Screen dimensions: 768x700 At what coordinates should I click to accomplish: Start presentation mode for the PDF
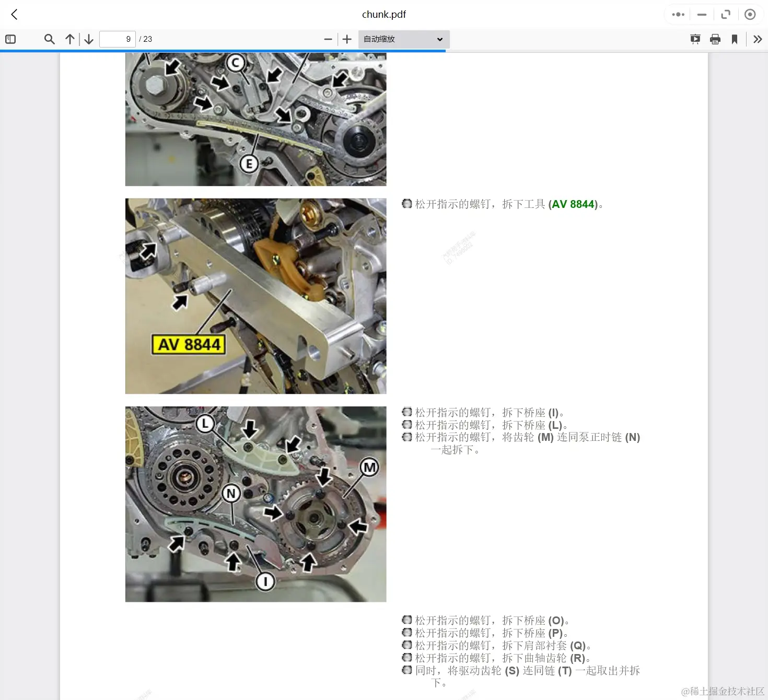pyautogui.click(x=695, y=39)
